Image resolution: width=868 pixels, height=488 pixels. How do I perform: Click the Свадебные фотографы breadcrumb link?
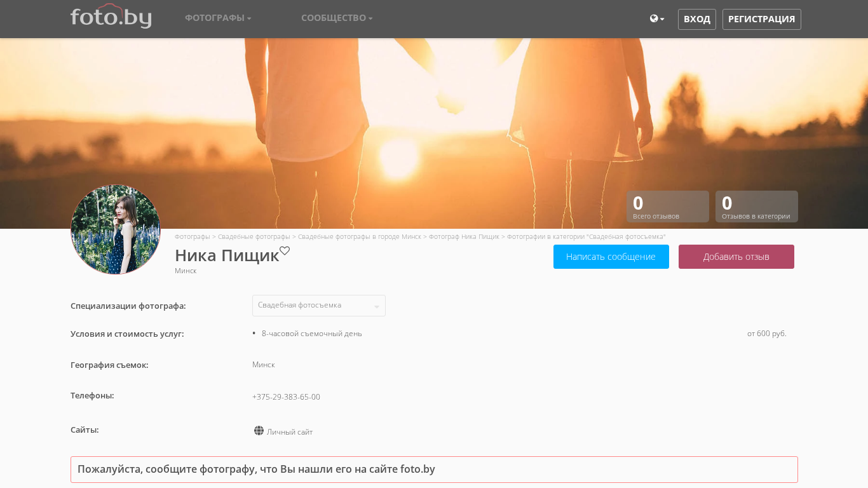tap(254, 236)
